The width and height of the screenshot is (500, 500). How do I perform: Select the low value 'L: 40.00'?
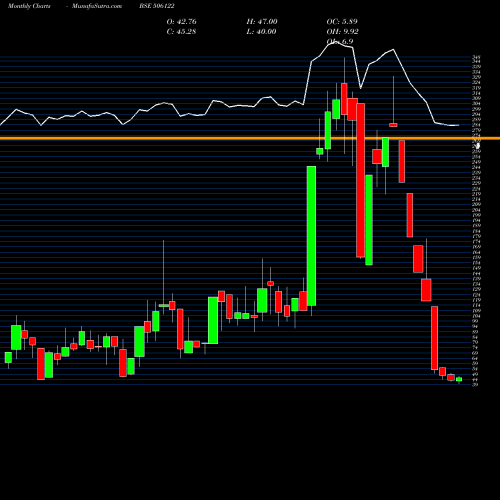click(261, 32)
